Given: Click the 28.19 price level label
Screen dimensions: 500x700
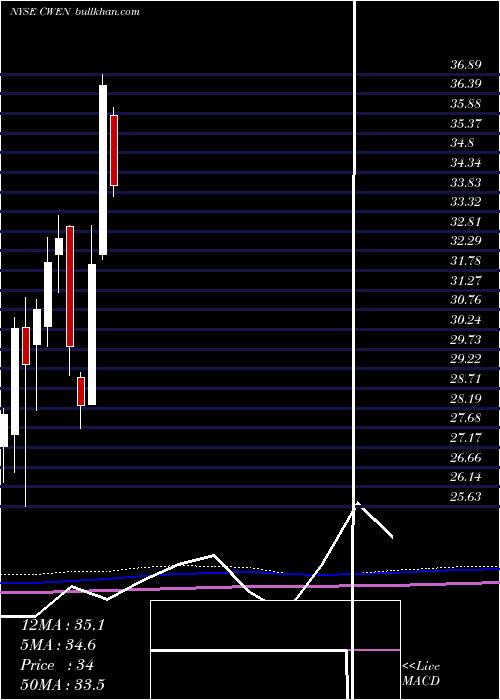Looking at the screenshot, I should (466, 399).
